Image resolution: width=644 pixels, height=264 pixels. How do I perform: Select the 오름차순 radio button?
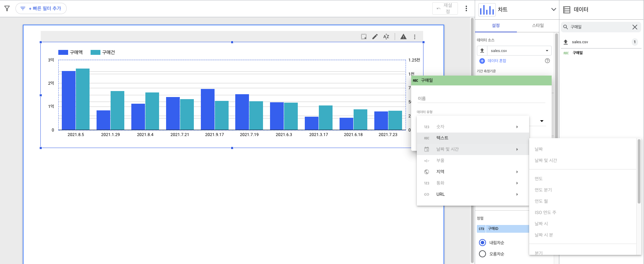point(482,254)
